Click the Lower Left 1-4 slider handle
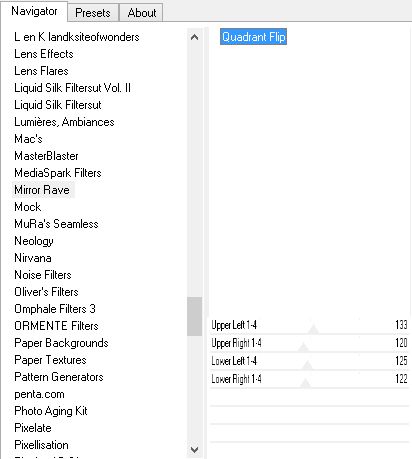This screenshot has width=412, height=459. (307, 366)
